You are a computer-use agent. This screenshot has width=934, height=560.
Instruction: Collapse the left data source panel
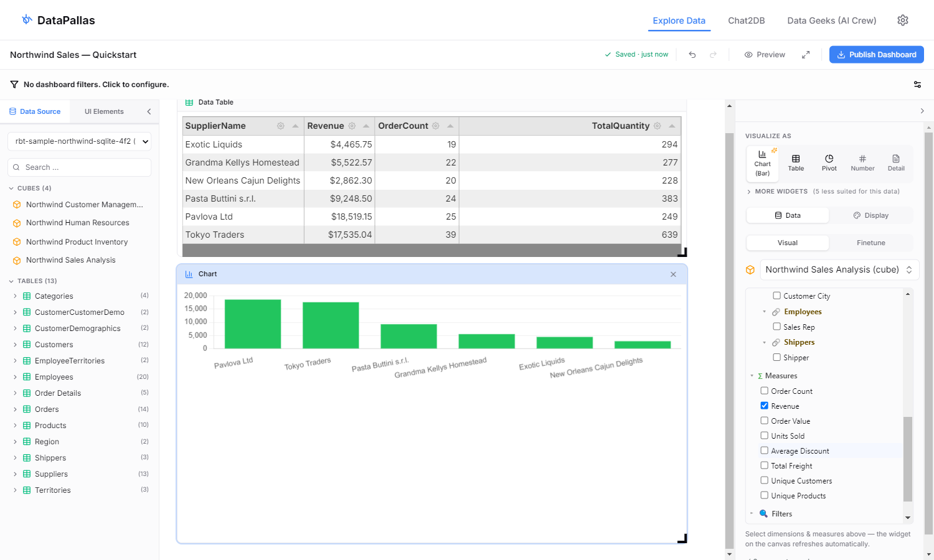point(149,111)
